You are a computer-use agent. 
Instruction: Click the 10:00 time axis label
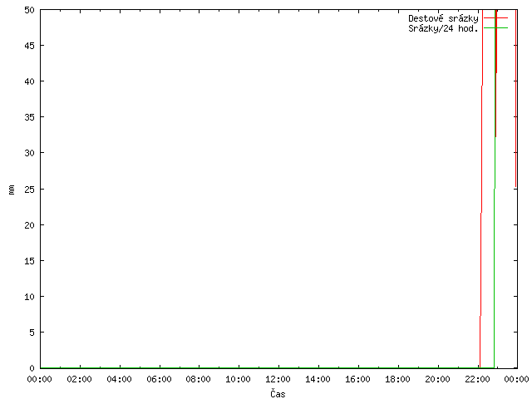(239, 379)
